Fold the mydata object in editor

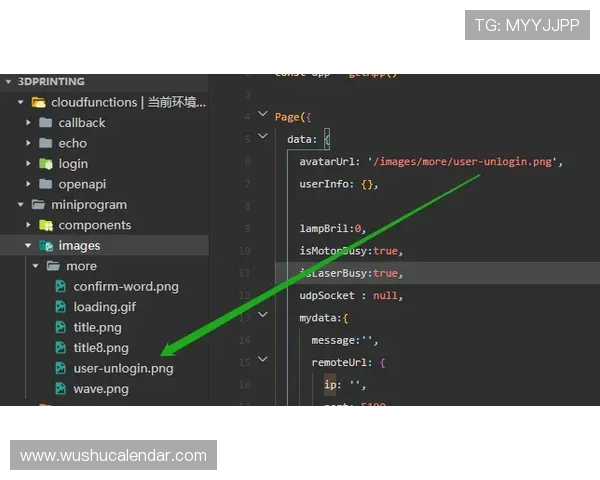coord(263,315)
